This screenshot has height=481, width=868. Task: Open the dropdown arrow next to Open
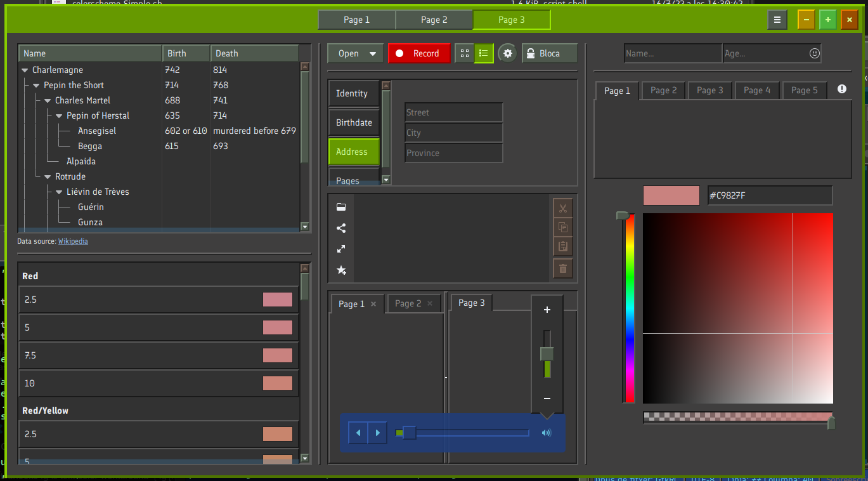[373, 54]
